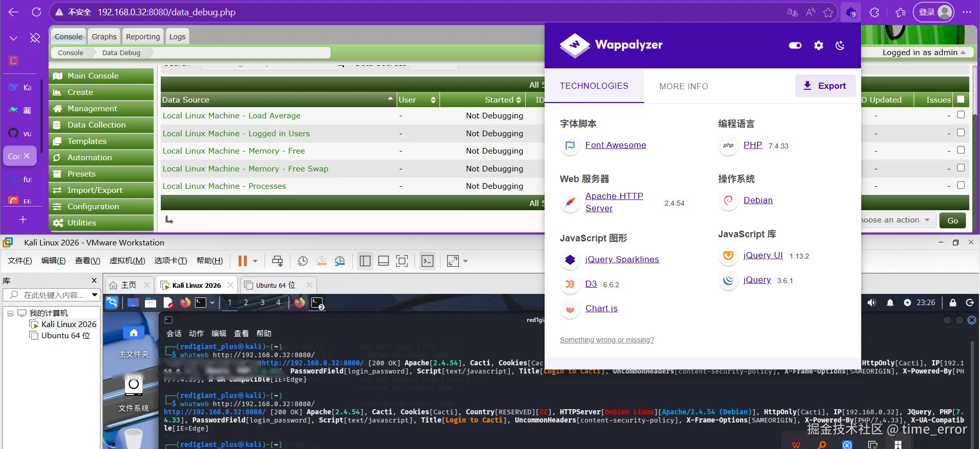Switch to the Graphs tab in Cacti

click(104, 37)
